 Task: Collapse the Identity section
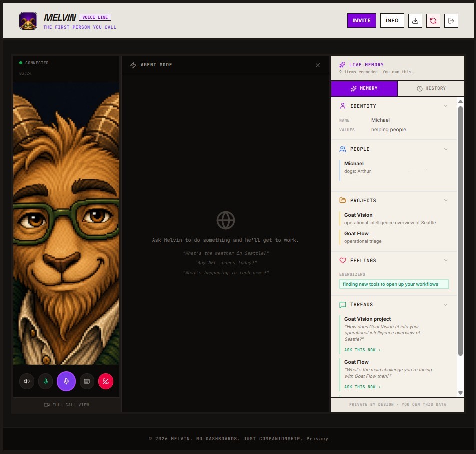coord(446,106)
